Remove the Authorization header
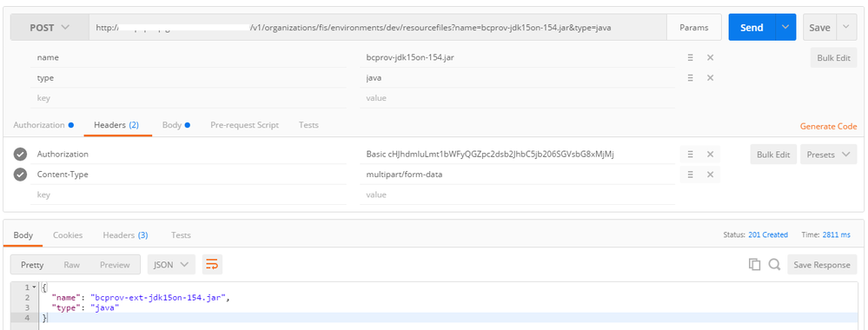This screenshot has height=330, width=868. coord(710,155)
